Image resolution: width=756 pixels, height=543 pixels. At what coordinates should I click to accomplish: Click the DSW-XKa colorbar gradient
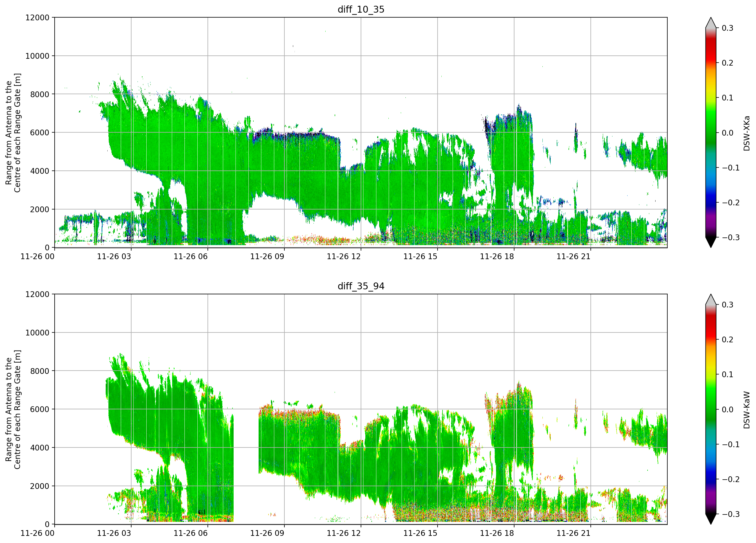[x=711, y=133]
